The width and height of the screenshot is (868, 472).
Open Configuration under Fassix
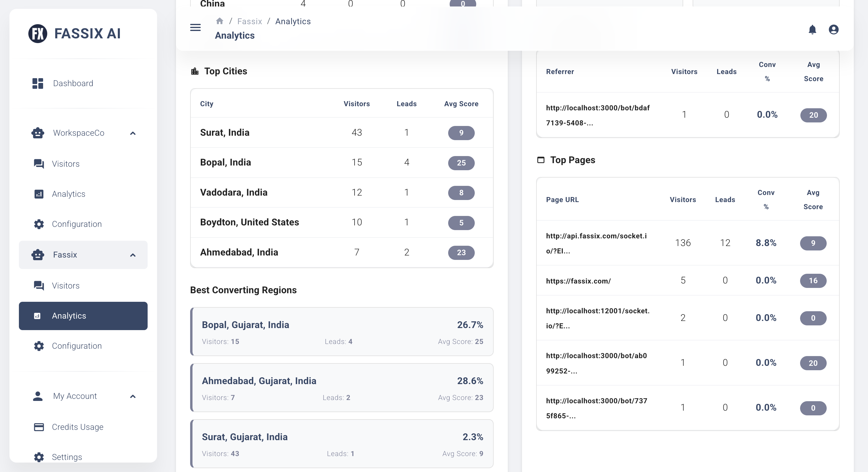coord(77,346)
